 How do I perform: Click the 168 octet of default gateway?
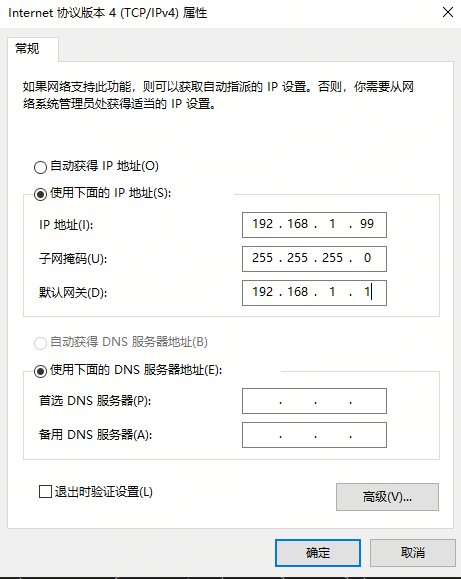pyautogui.click(x=297, y=292)
